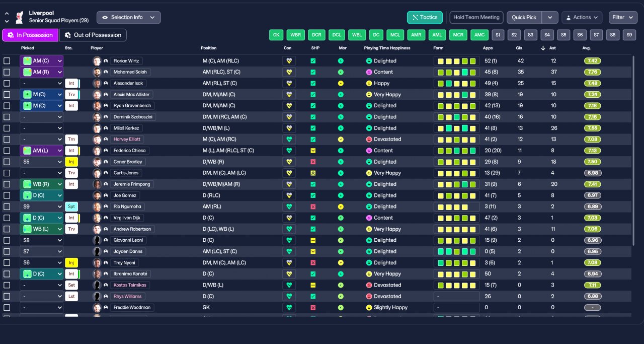Switch to the Out of Possession tab
Image resolution: width=644 pixels, height=344 pixels.
pyautogui.click(x=93, y=35)
